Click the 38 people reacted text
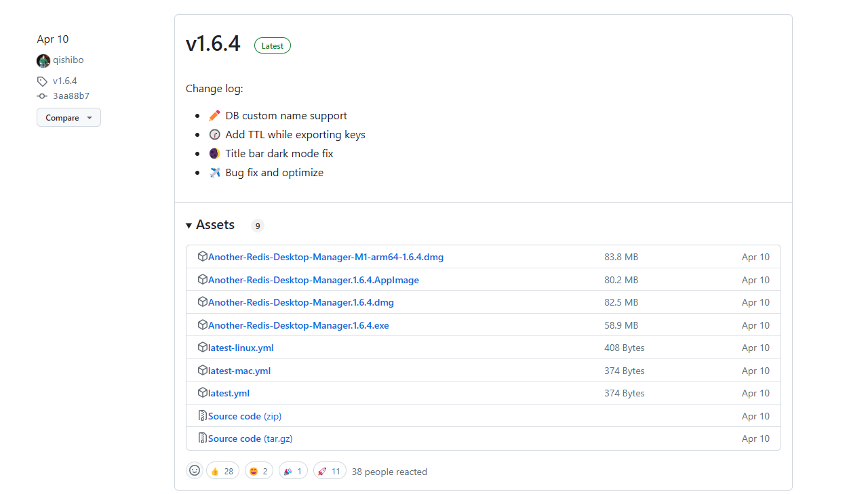The height and width of the screenshot is (494, 868). pos(389,472)
